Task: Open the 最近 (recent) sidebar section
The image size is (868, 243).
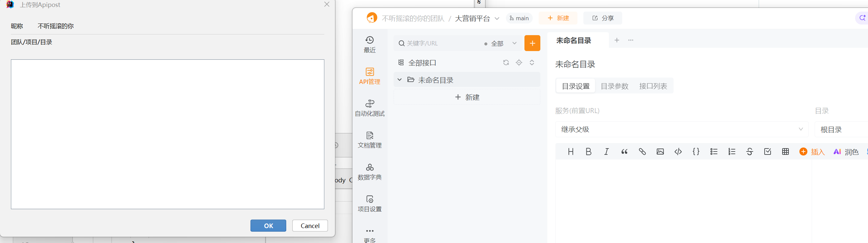Action: (x=370, y=44)
